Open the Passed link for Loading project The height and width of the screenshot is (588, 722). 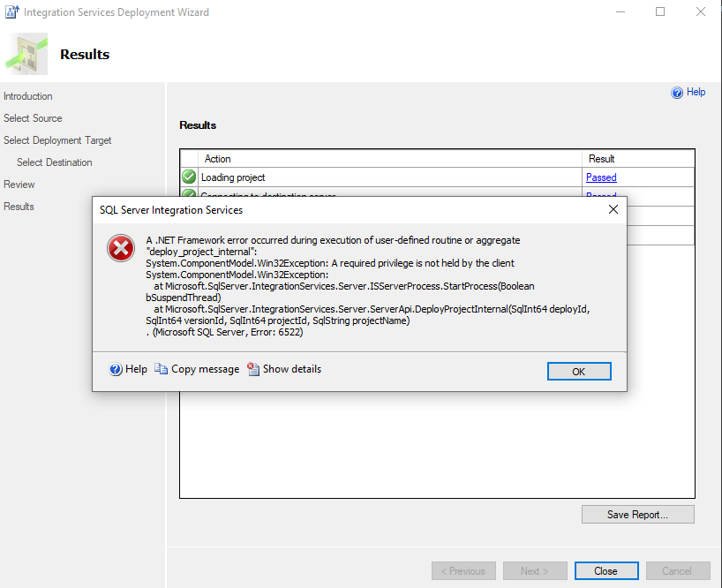600,177
